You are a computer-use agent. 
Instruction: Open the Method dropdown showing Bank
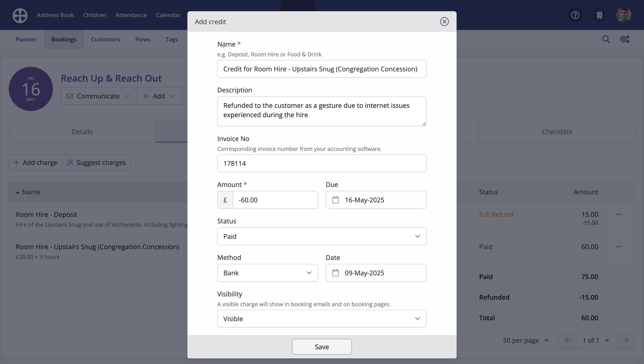click(268, 273)
